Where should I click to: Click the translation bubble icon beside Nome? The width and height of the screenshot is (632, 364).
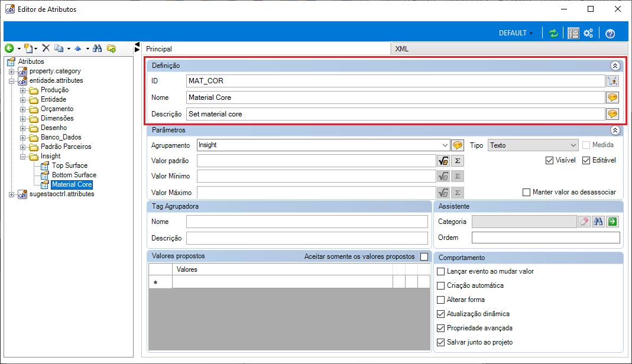point(612,97)
